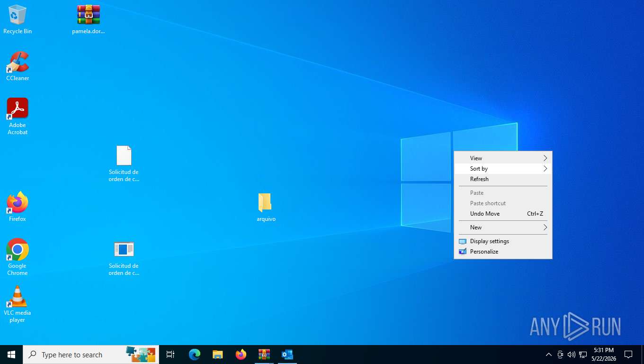Select the Google Chrome desktop shortcut
Screen dimensions: 644x364
(18, 257)
